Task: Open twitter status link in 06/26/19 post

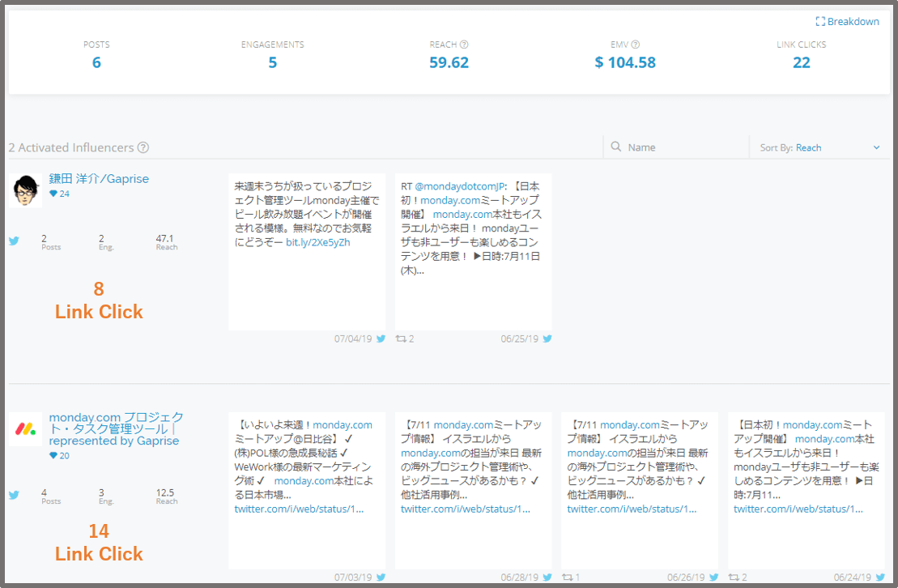Action: coord(632,509)
